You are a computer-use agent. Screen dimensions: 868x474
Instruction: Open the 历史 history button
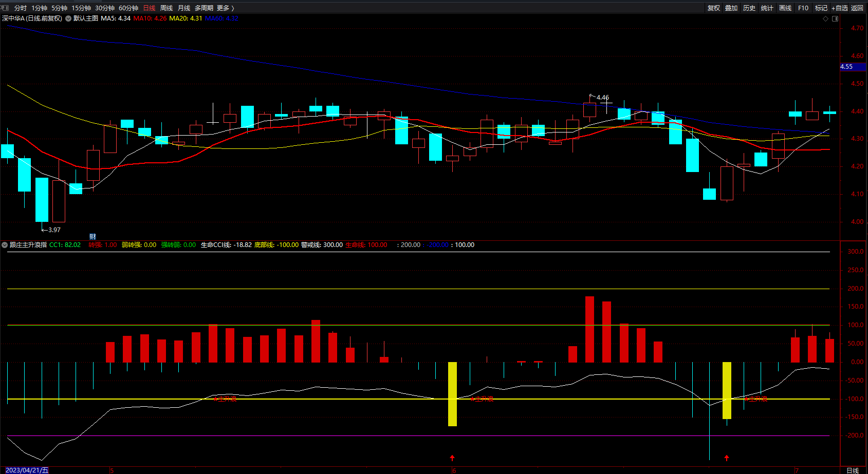tap(749, 8)
